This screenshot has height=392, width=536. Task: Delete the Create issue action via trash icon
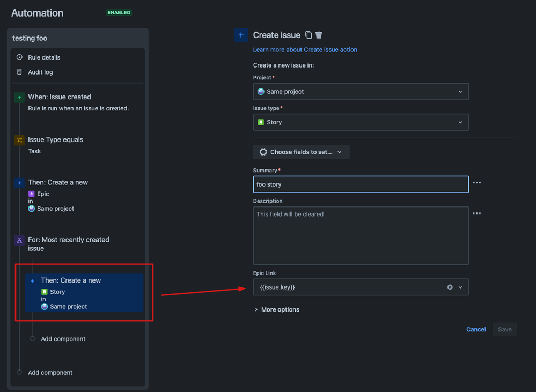[x=319, y=35]
